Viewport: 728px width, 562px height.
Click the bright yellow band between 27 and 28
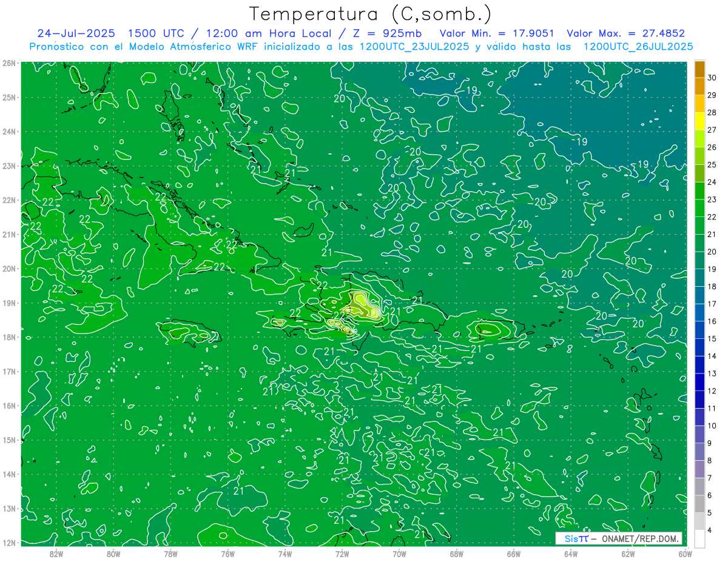(x=699, y=121)
